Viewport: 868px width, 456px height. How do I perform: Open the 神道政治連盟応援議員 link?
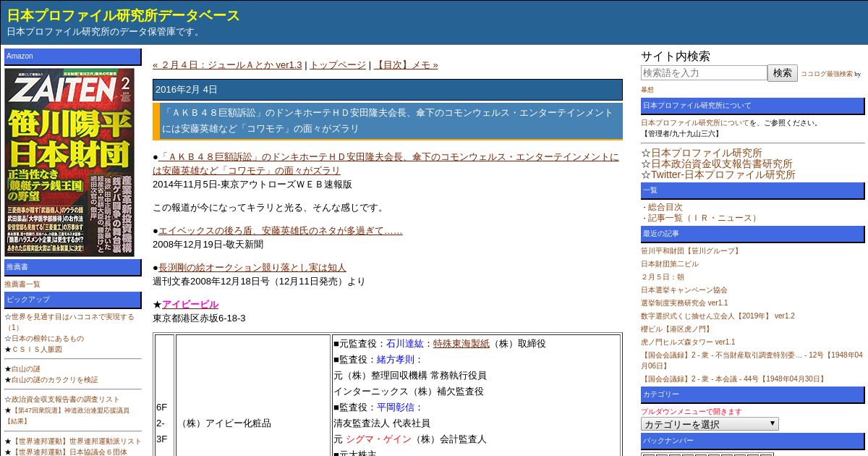(67, 415)
